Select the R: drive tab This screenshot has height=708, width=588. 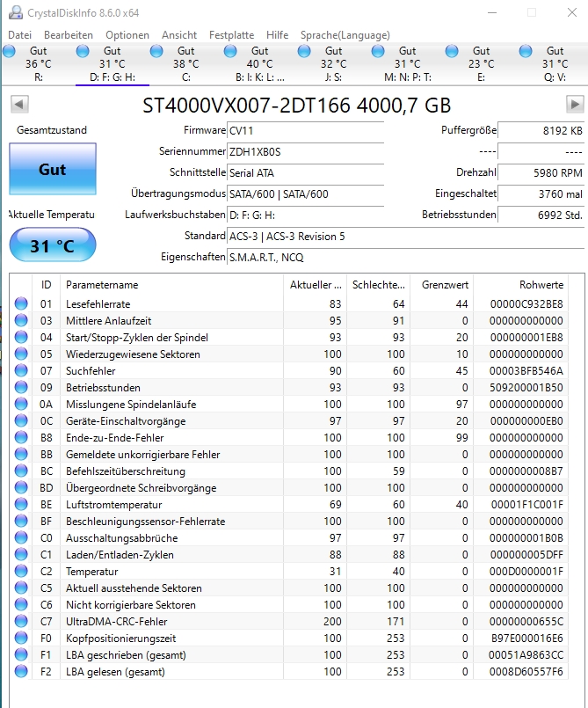pos(39,63)
